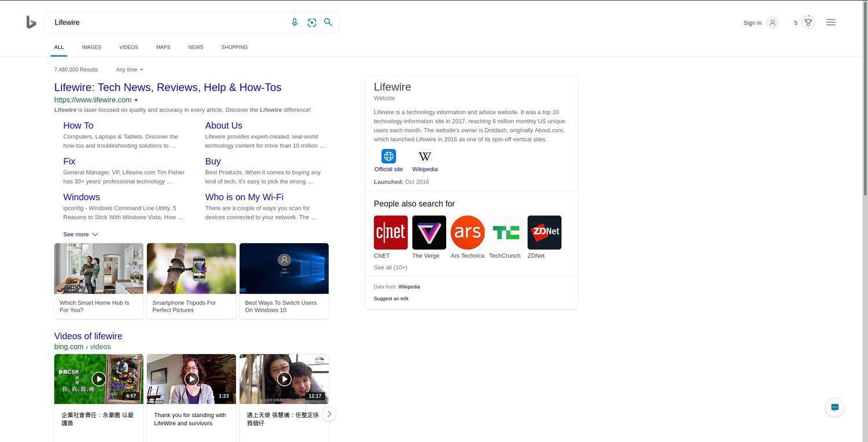This screenshot has height=442, width=868.
Task: Expand See more sitelinks
Action: pos(80,235)
